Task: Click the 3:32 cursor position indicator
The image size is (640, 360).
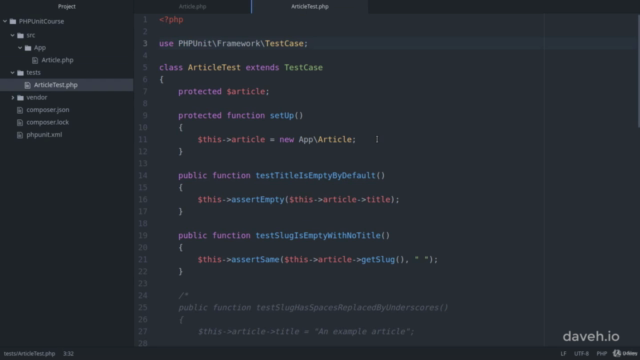Action: 69,353
